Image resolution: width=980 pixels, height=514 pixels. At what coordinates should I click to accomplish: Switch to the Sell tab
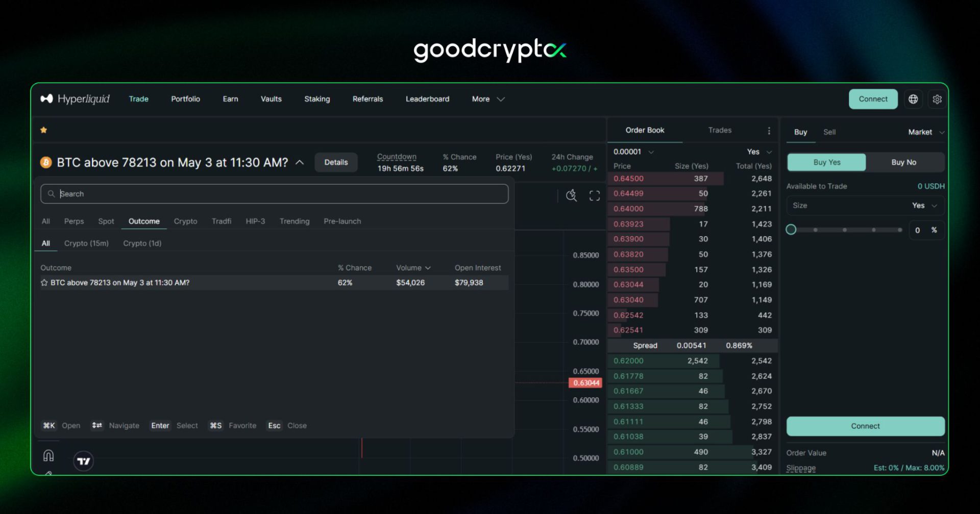point(829,132)
